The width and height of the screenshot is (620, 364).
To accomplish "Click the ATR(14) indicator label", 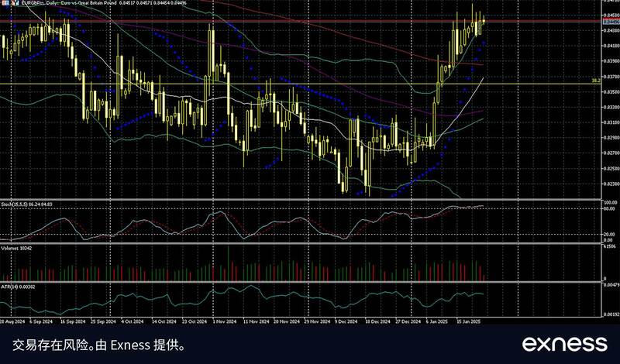I will click(x=17, y=287).
